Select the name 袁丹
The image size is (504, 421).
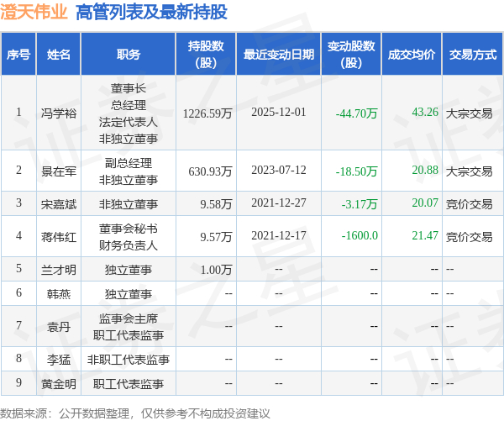pos(59,327)
